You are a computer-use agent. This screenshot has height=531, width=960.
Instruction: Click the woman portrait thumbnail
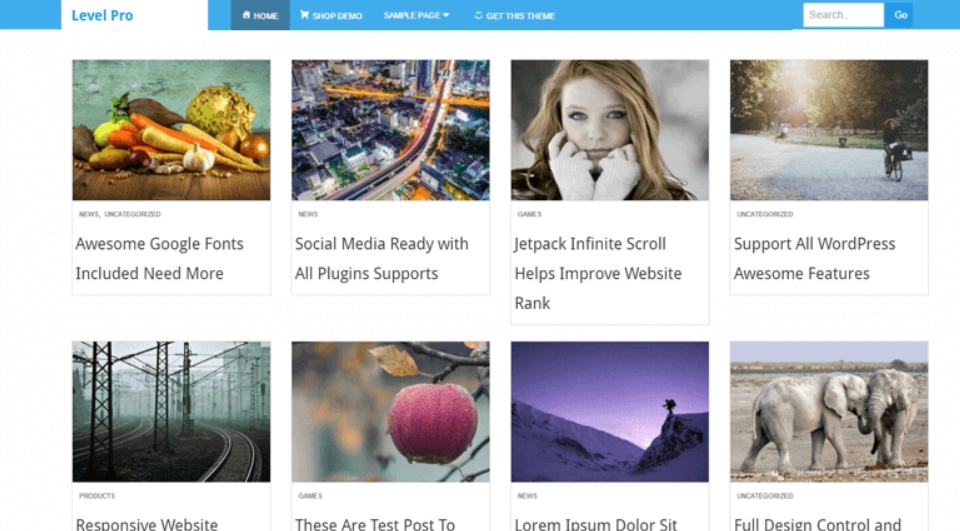click(609, 130)
